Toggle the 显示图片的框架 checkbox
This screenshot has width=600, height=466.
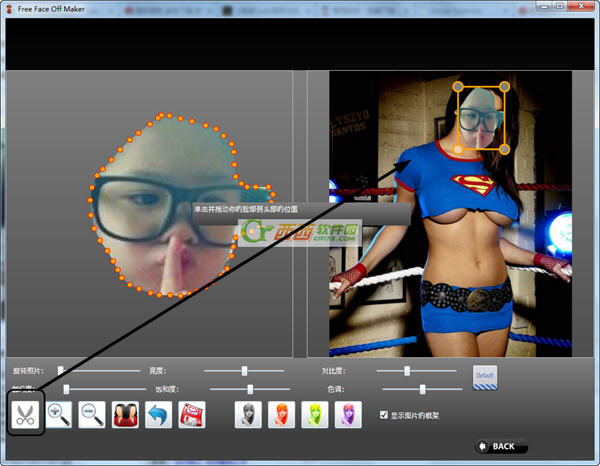tap(385, 415)
